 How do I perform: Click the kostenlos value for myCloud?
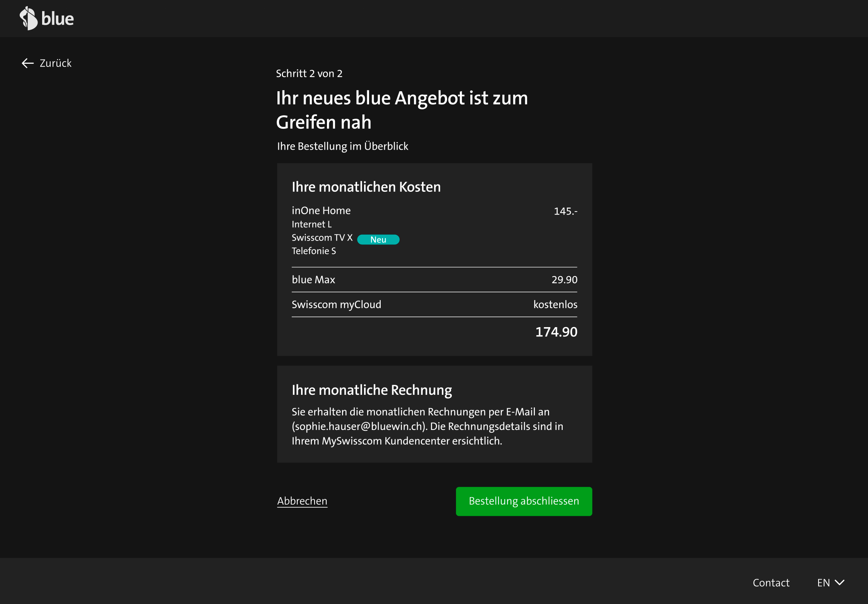555,304
